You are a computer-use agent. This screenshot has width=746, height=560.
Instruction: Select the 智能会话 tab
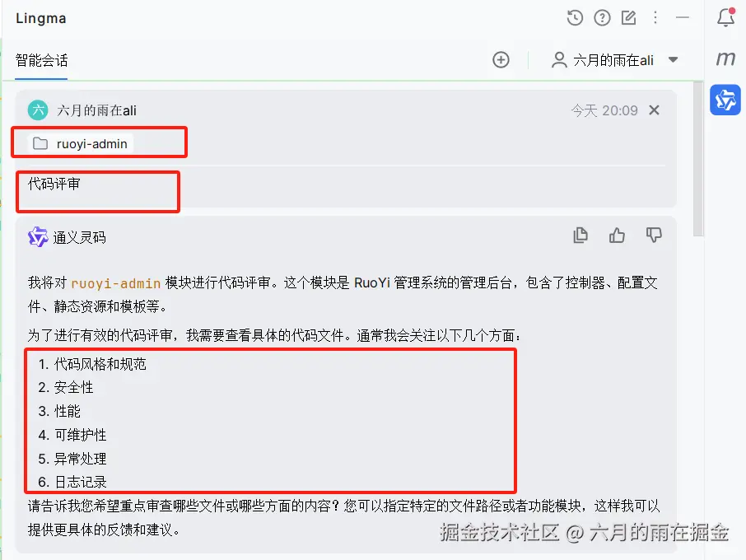point(41,60)
